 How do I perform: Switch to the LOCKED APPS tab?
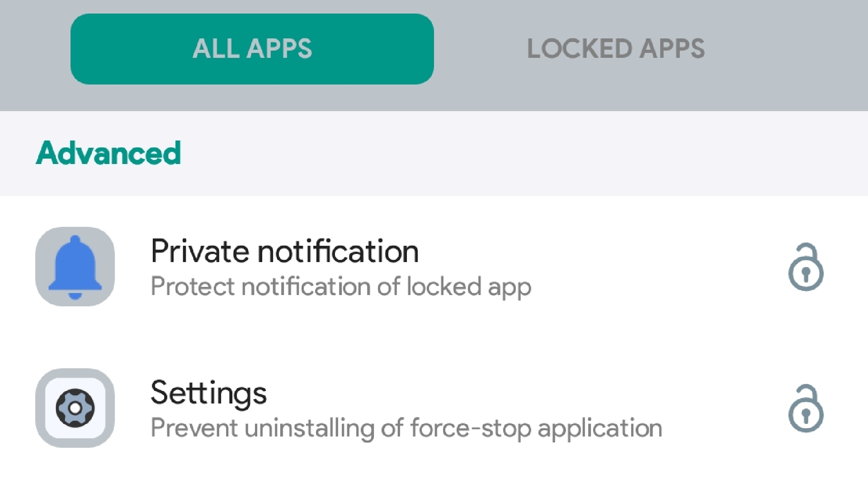pyautogui.click(x=616, y=48)
